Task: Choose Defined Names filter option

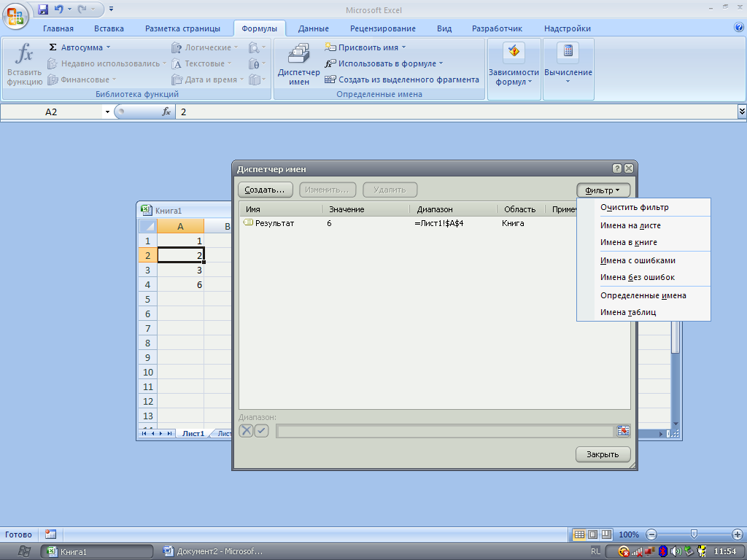Action: (x=643, y=295)
